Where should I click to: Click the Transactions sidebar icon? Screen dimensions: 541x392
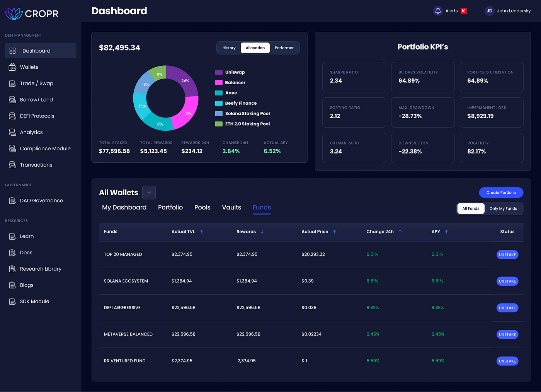click(12, 165)
